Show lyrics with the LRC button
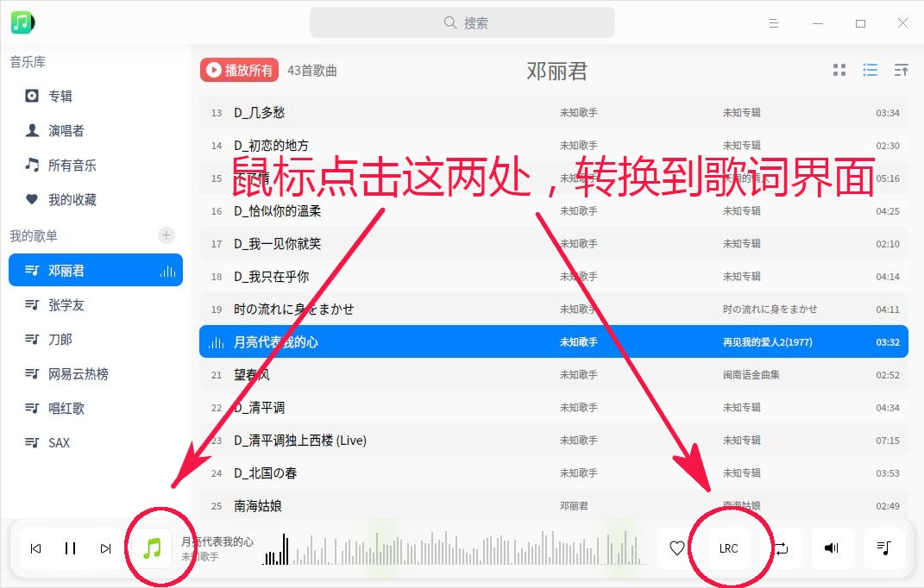 tap(728, 548)
